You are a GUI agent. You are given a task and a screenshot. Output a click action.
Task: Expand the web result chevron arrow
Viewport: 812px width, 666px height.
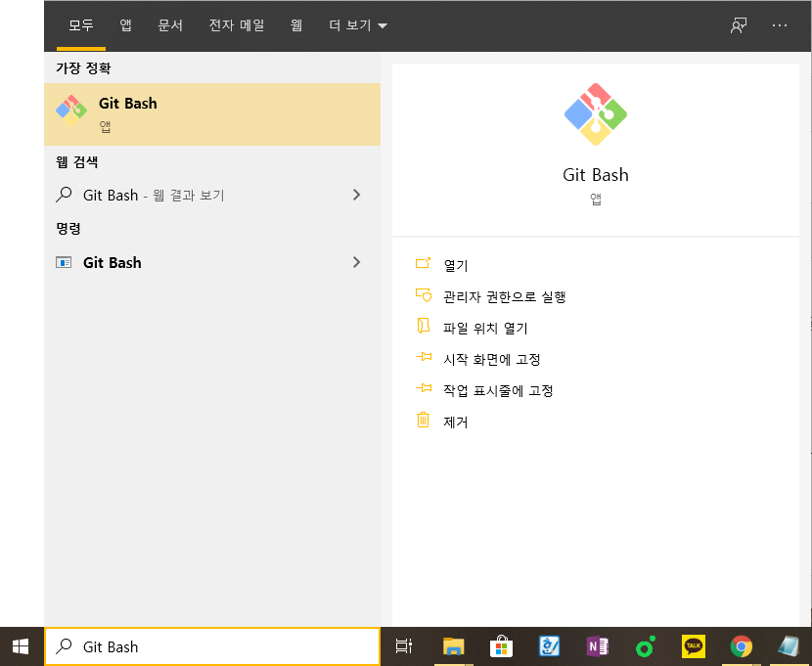(356, 195)
